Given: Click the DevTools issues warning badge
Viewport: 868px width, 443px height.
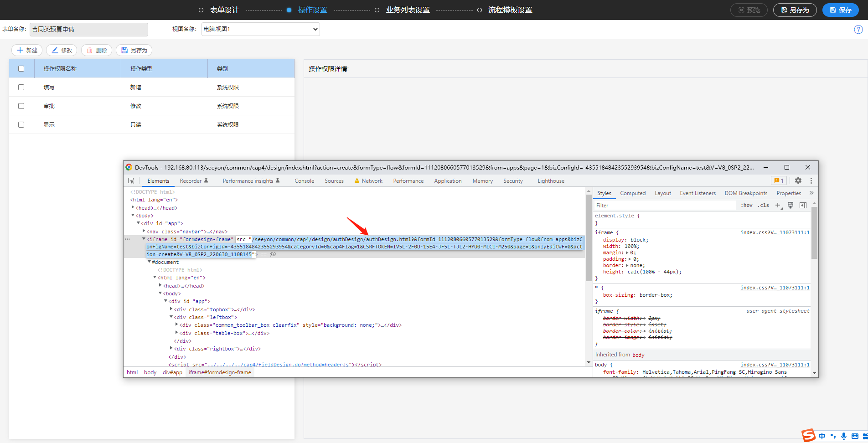Looking at the screenshot, I should (779, 181).
